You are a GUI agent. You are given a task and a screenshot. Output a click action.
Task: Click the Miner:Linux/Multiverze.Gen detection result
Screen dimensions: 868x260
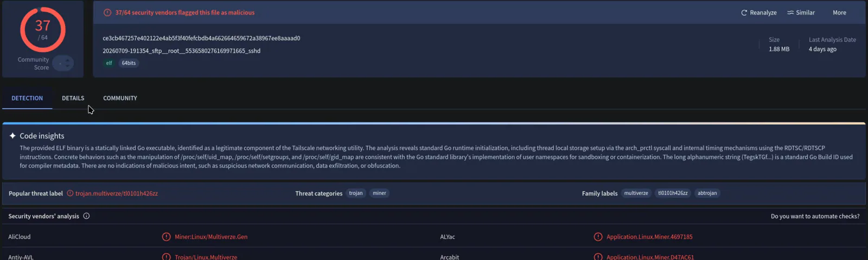tap(211, 237)
